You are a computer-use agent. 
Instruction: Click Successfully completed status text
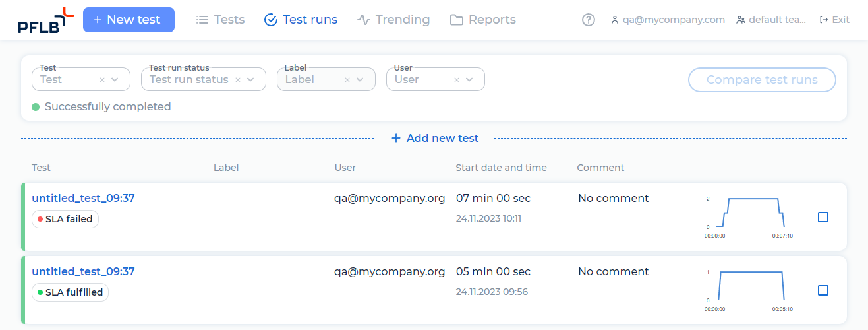(108, 106)
